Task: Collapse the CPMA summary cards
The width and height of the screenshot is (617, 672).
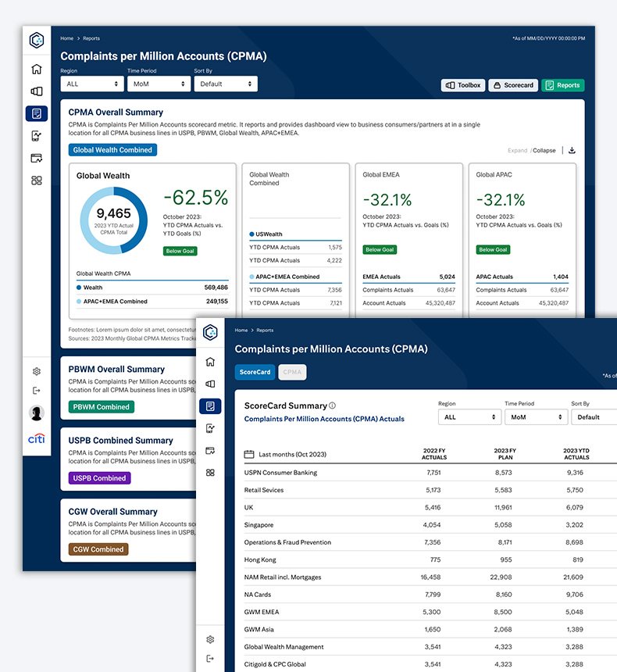Action: click(544, 151)
